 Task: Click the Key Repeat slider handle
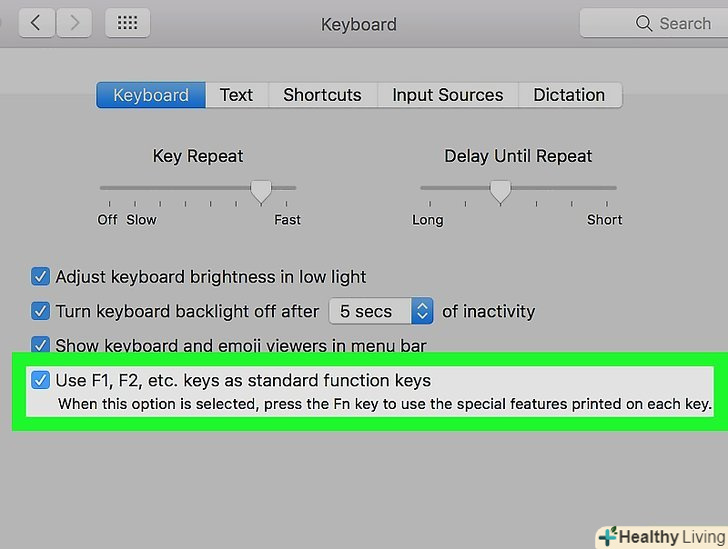pos(261,189)
